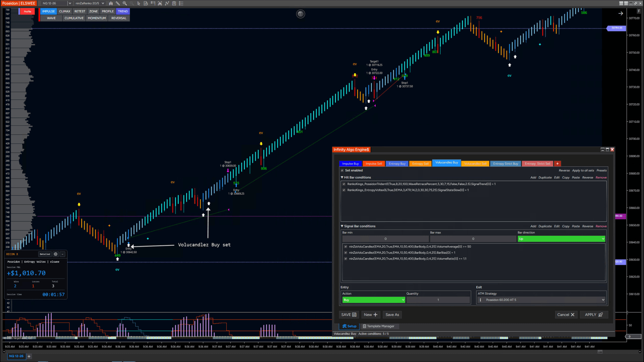Click the Bar max input field
644x362 pixels.
(473, 239)
